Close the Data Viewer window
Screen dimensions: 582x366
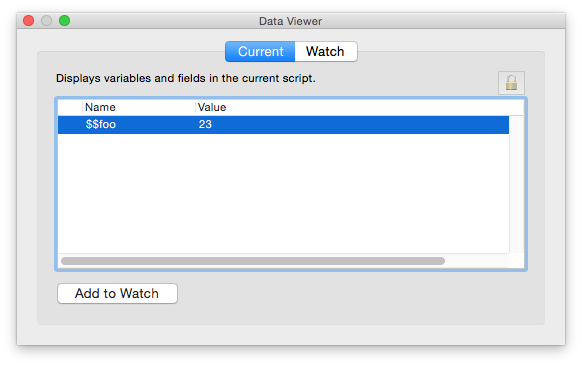point(29,20)
